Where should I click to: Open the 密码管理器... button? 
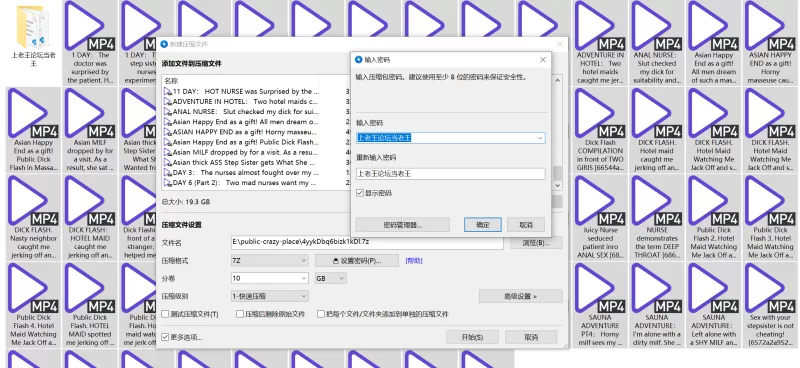[403, 225]
